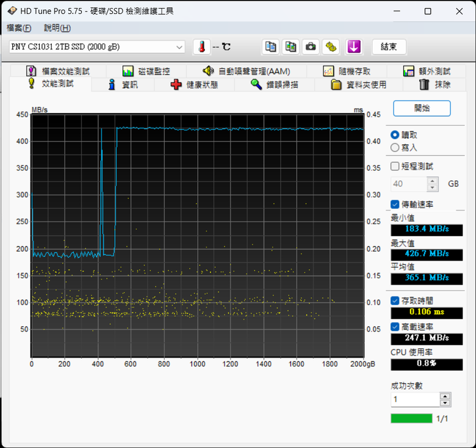
Task: Switch to the 隨機存取 tab
Action: [x=347, y=71]
